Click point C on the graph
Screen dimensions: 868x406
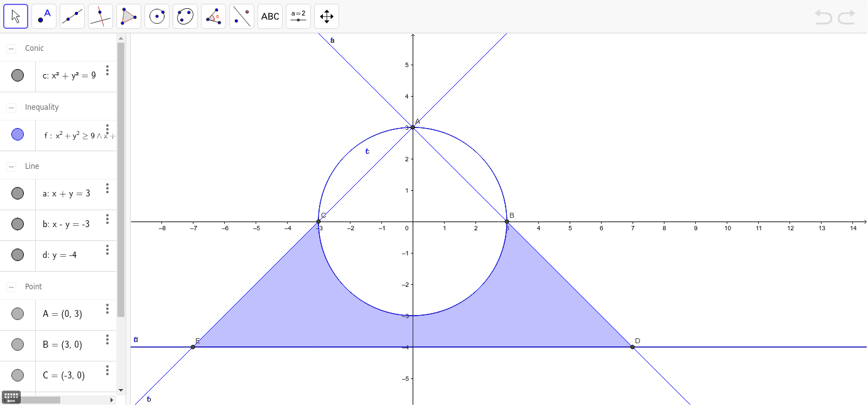click(318, 222)
